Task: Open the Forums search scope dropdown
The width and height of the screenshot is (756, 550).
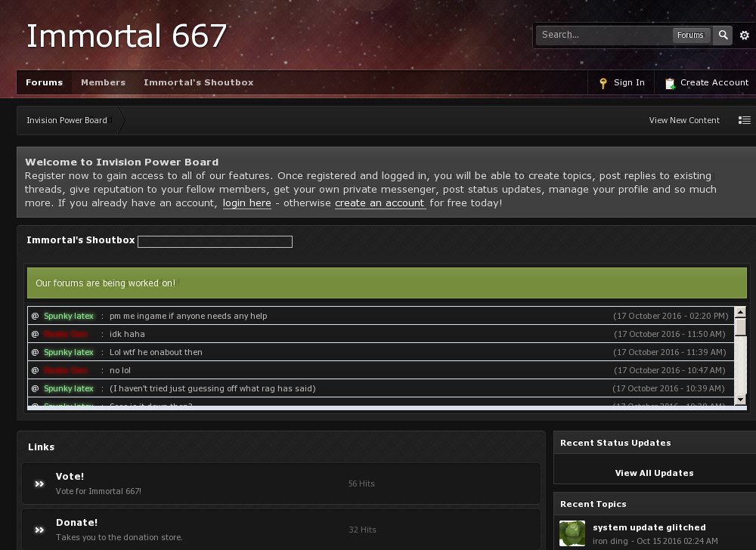Action: (x=690, y=35)
